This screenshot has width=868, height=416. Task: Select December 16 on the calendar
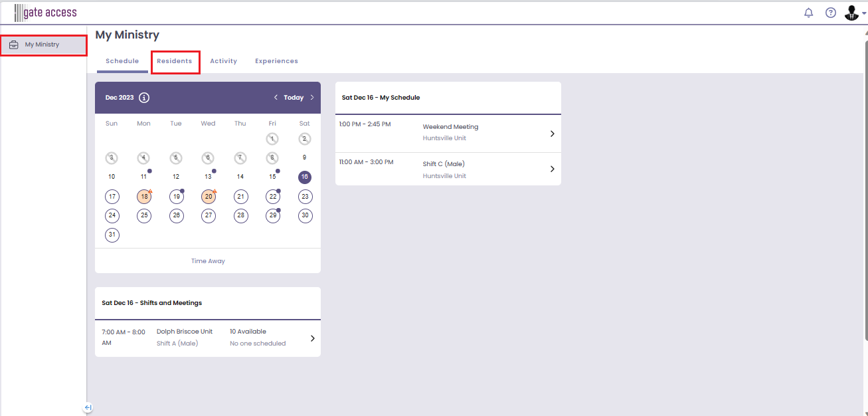(x=304, y=177)
